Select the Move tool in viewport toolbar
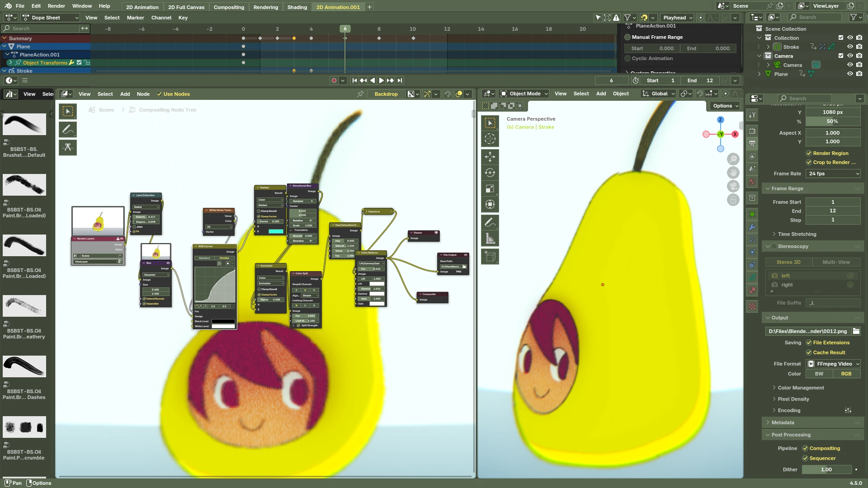Image resolution: width=868 pixels, height=488 pixels. coord(490,157)
